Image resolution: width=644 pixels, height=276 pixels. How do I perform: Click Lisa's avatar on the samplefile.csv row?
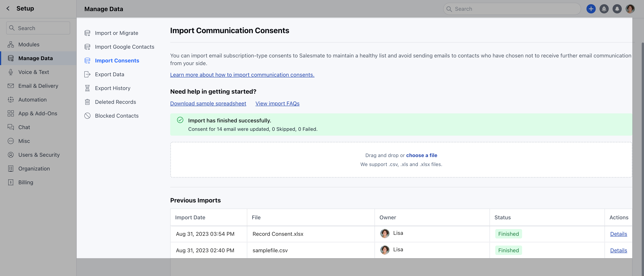coord(385,250)
